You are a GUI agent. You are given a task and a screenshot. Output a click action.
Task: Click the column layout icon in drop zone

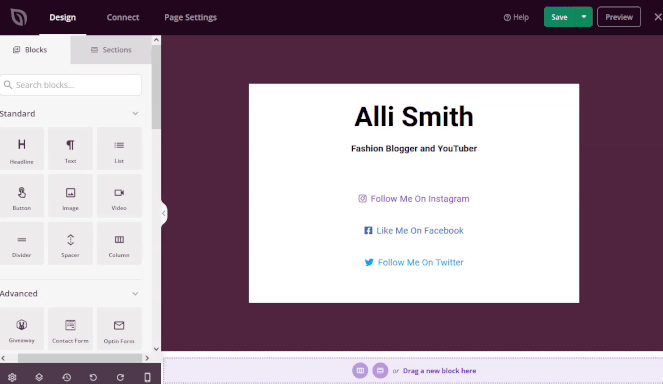[360, 370]
